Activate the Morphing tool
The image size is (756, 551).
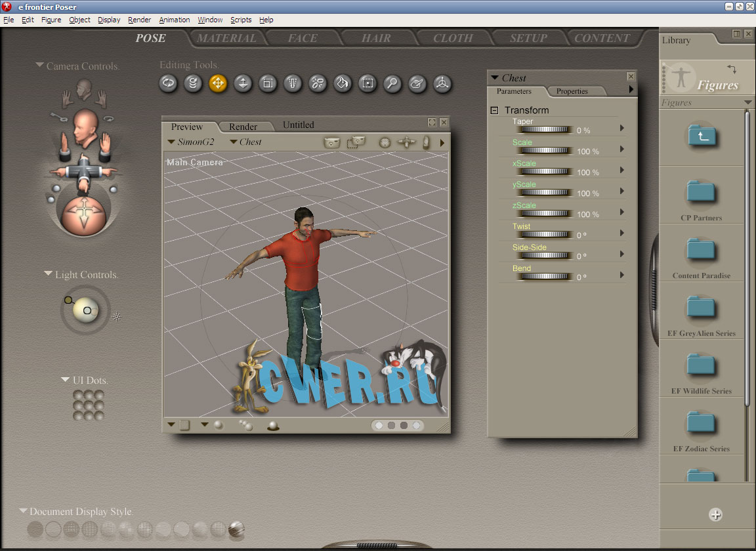point(417,83)
